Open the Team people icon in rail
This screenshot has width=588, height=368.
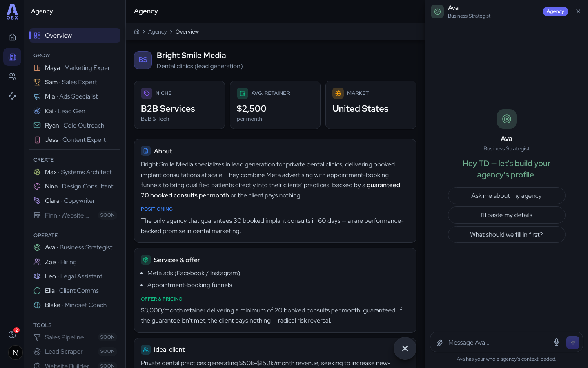(12, 76)
